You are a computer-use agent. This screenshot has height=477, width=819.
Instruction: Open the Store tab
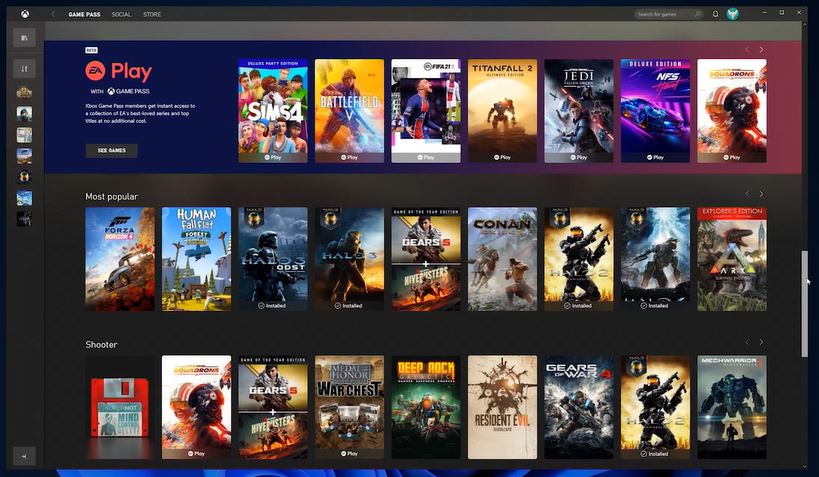point(151,14)
